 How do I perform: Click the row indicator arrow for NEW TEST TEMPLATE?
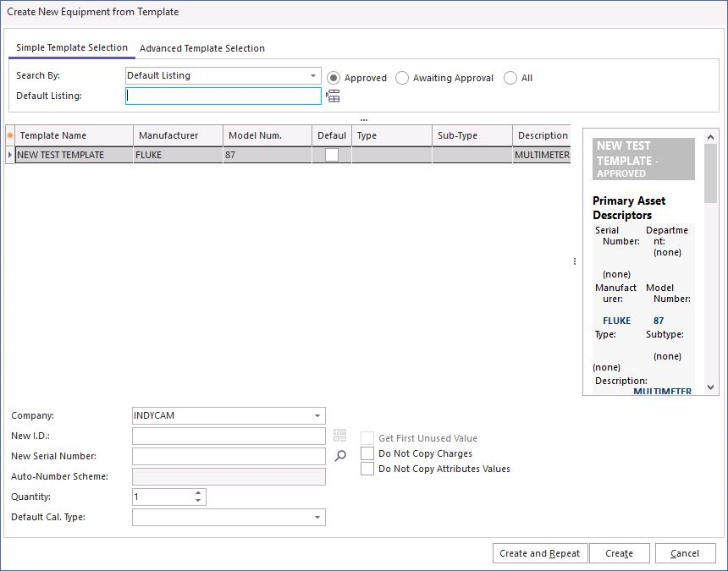point(10,155)
